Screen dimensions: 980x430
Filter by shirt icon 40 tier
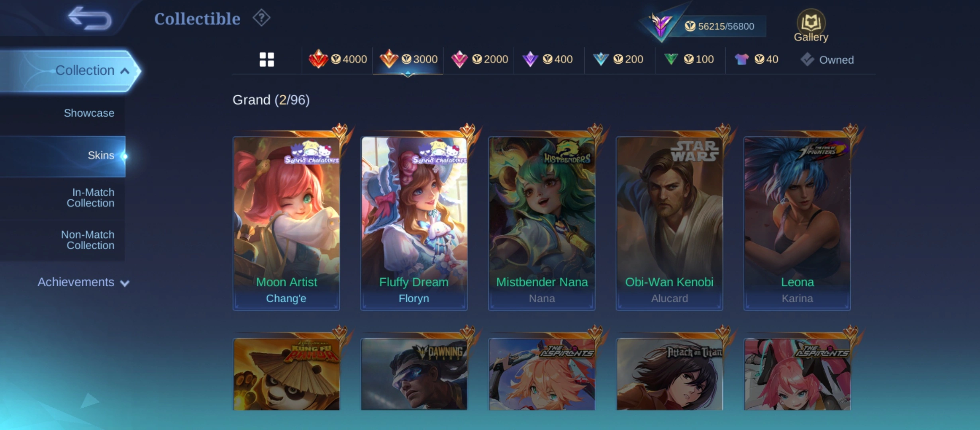(757, 59)
